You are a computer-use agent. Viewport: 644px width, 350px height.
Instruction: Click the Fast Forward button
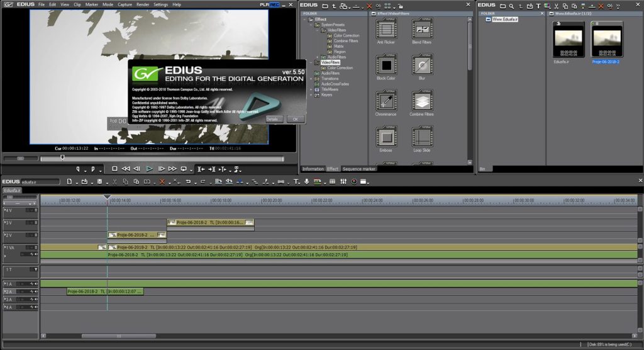coord(172,169)
